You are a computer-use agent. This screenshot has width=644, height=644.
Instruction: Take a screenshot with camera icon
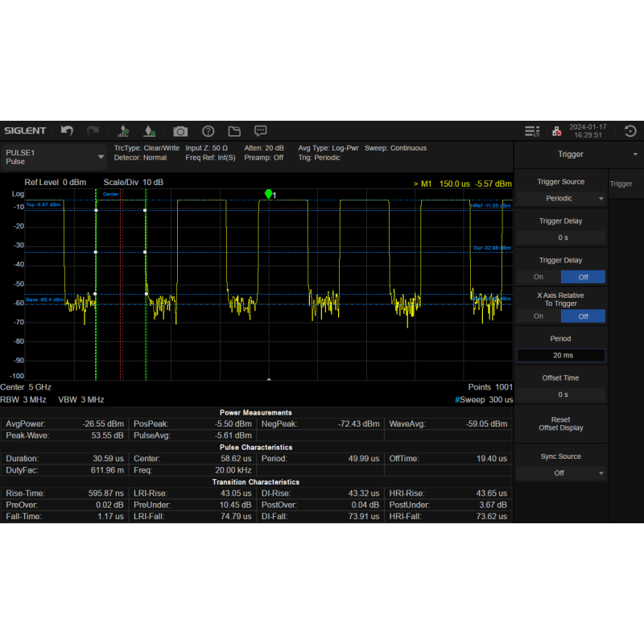click(x=180, y=131)
